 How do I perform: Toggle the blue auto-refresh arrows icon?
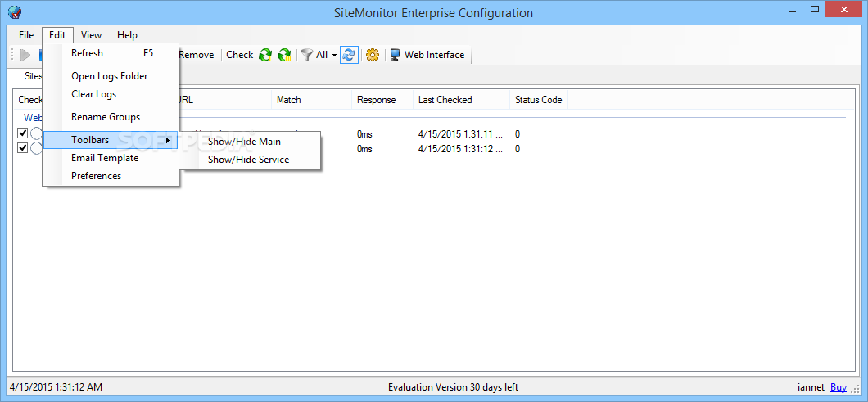pos(350,55)
